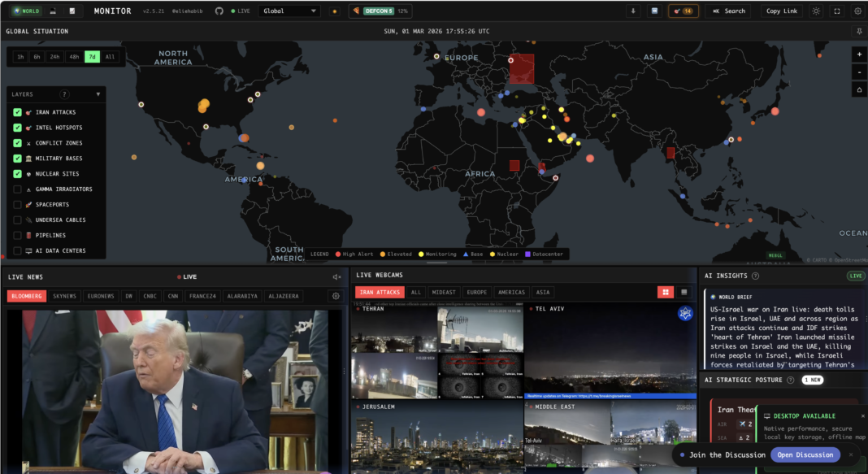Click the Copy Link button
Image resolution: width=868 pixels, height=474 pixels.
point(782,11)
